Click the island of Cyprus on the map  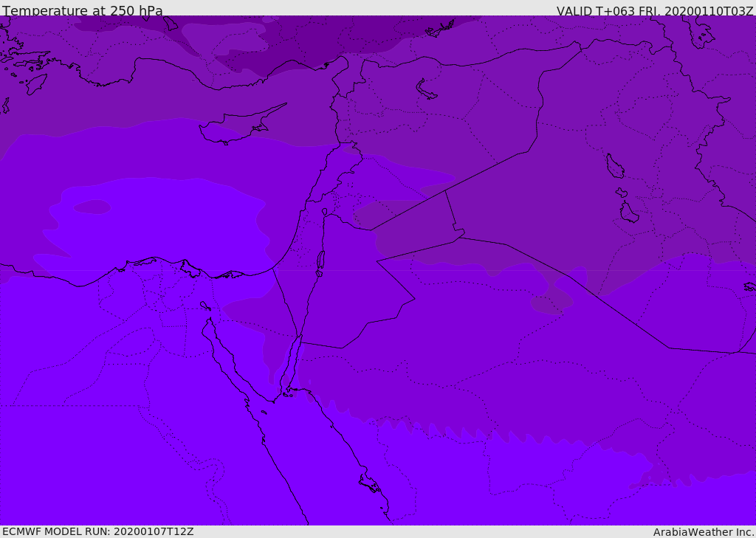(238, 125)
